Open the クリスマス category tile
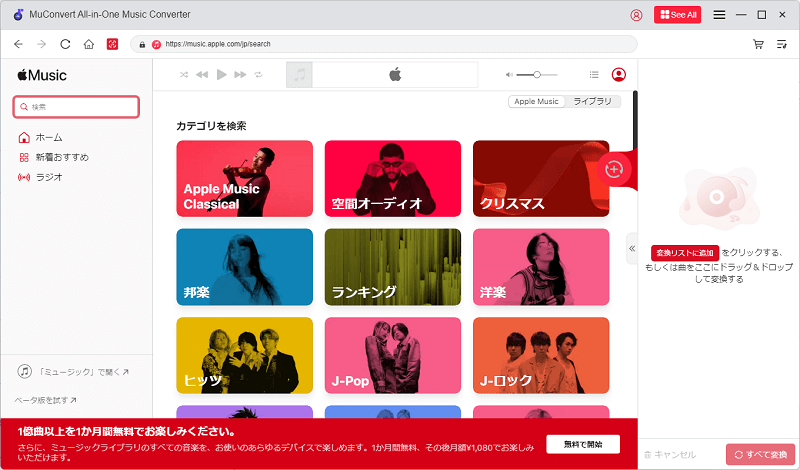800x470 pixels. [x=541, y=179]
